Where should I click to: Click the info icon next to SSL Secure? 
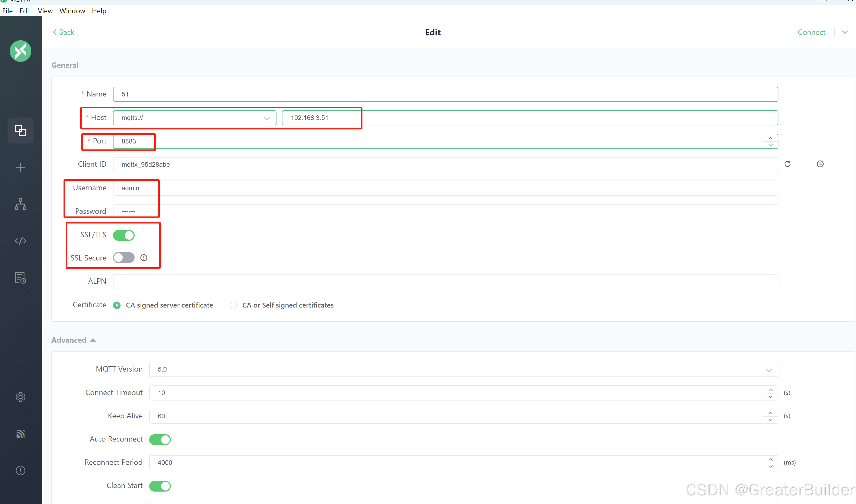tap(144, 258)
